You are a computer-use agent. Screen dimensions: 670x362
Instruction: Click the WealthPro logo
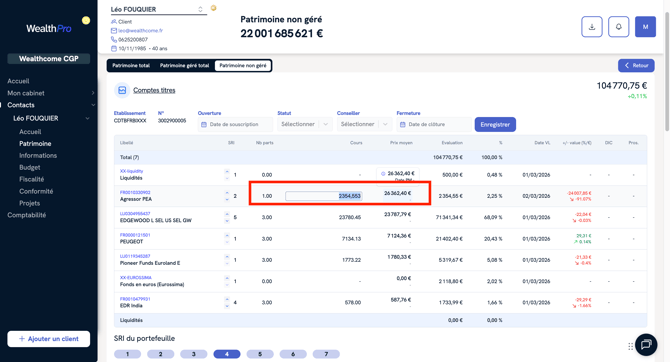[x=49, y=29]
